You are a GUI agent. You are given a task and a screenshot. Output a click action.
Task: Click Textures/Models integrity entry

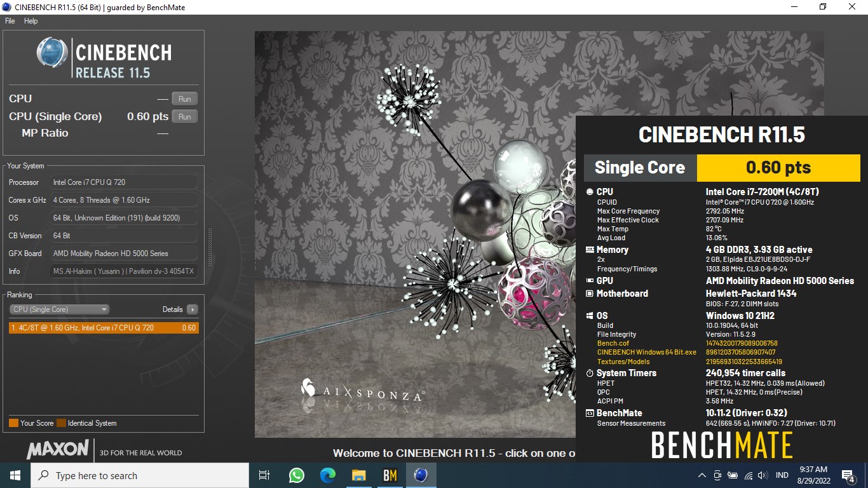click(x=623, y=362)
